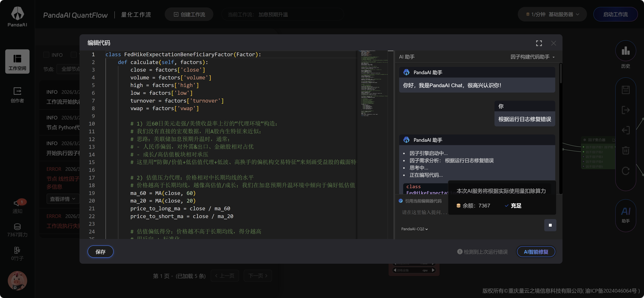Open the AI 助手 assistant panel button
The height and width of the screenshot is (298, 644).
tap(625, 215)
